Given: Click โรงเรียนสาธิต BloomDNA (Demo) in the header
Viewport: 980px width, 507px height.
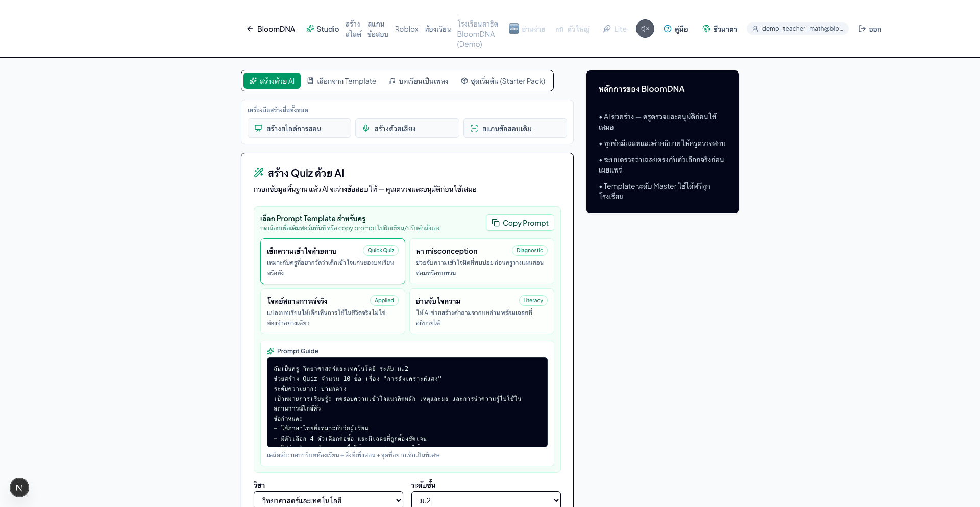Looking at the screenshot, I should [x=478, y=34].
